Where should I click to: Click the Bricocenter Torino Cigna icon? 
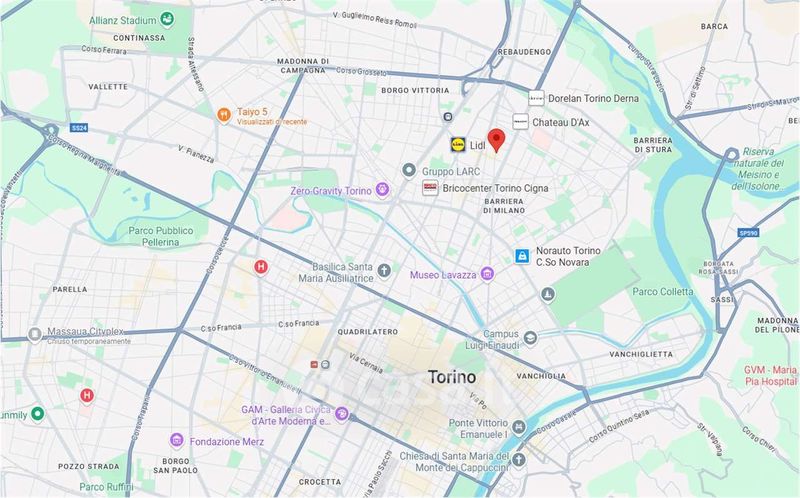click(430, 188)
